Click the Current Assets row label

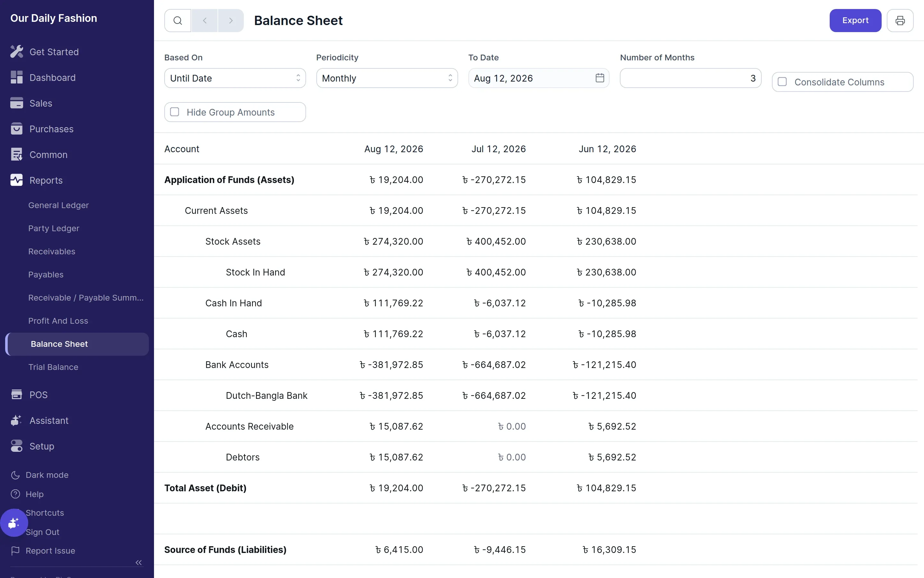point(216,211)
